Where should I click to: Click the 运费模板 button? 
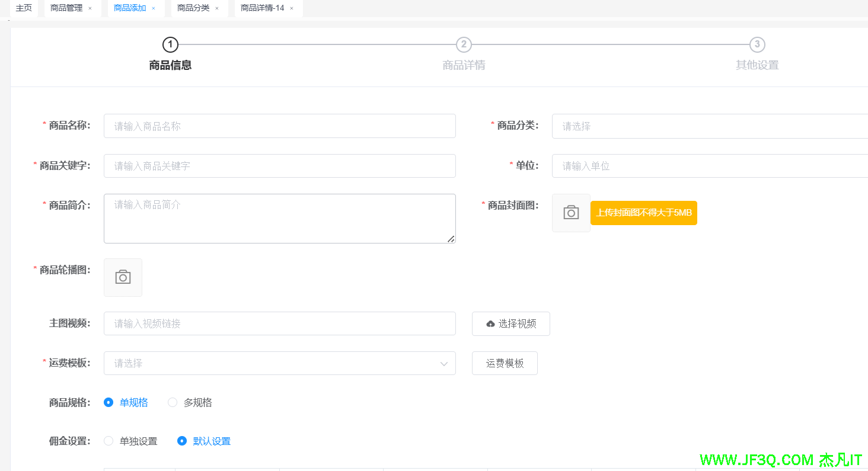505,363
